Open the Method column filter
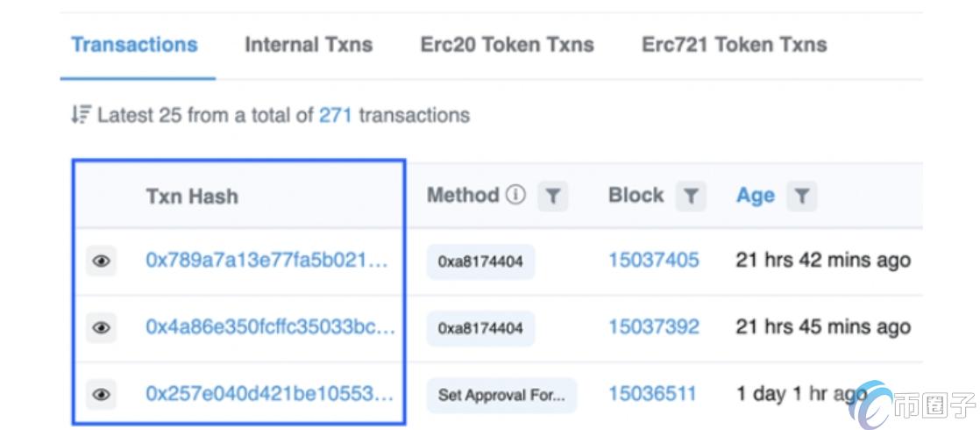This screenshot has width=980, height=430. [x=552, y=197]
